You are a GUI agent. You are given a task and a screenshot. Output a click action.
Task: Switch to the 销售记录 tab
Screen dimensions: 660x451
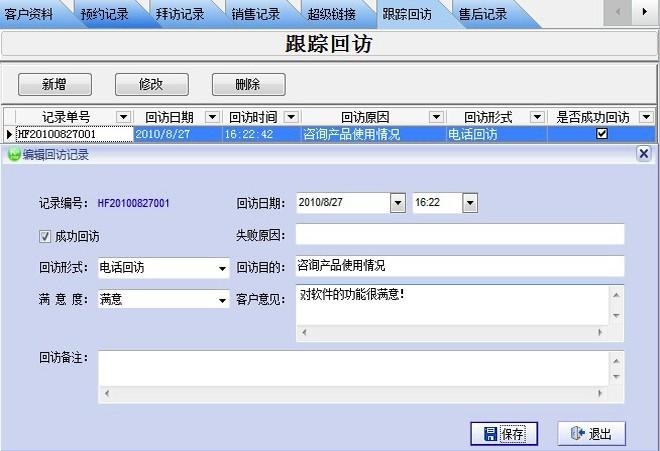[x=255, y=14]
